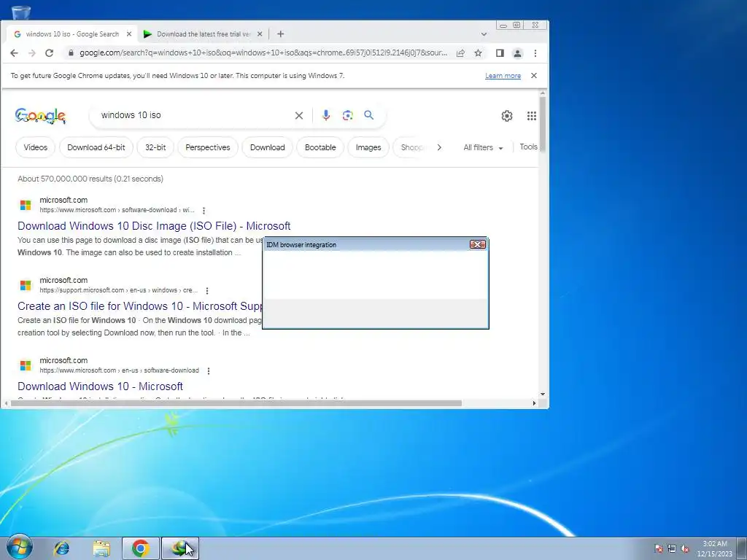Close the IDM browser integration dialog
Image resolution: width=747 pixels, height=560 pixels.
tap(477, 244)
